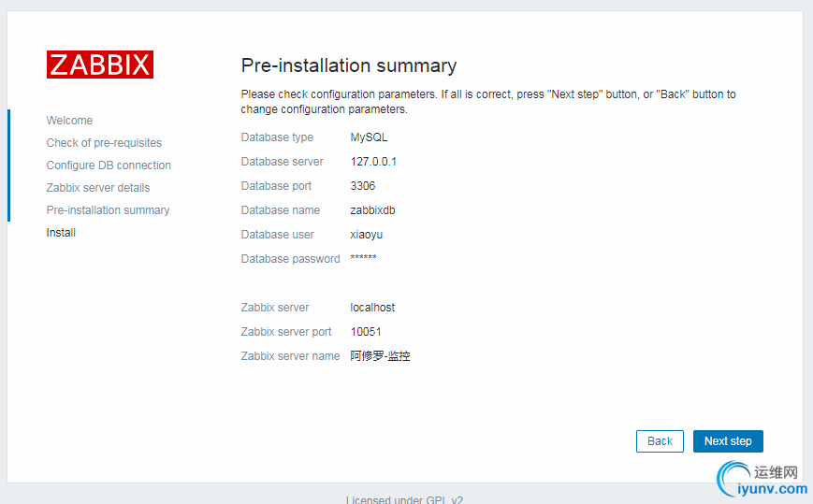This screenshot has width=813, height=504.
Task: Click the xiaoyu database user value
Action: [366, 235]
